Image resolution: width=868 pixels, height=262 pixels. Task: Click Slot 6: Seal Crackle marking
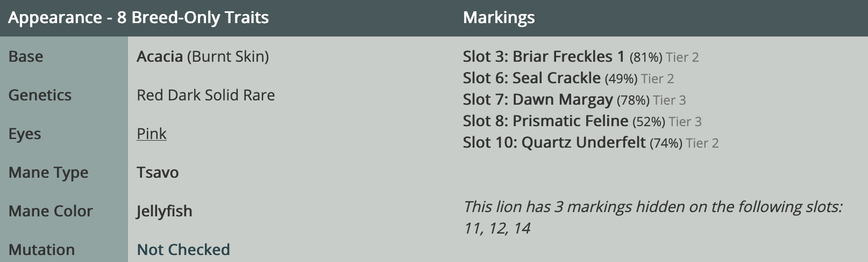(x=532, y=78)
